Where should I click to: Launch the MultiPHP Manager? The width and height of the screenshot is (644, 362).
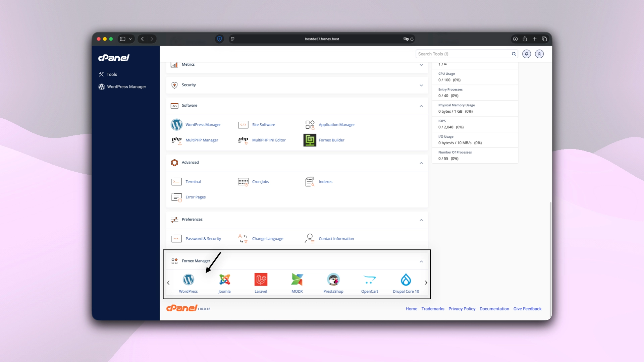201,140
